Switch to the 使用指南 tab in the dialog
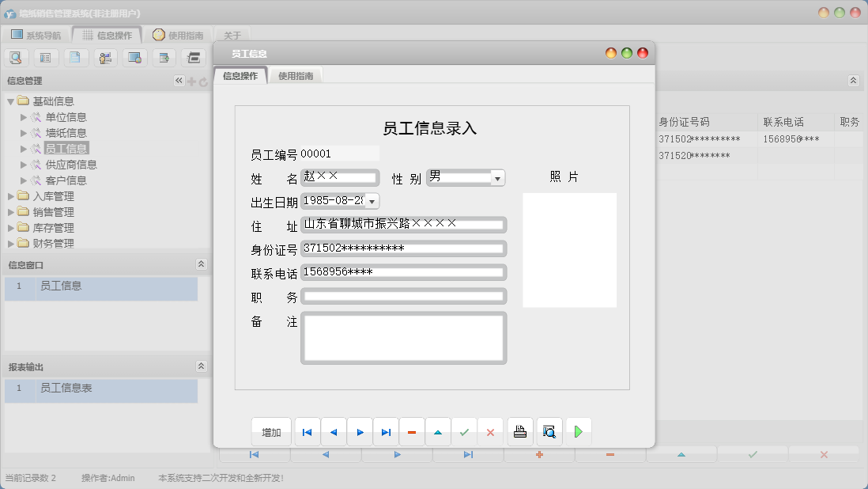Viewport: 868px width, 489px height. [296, 75]
